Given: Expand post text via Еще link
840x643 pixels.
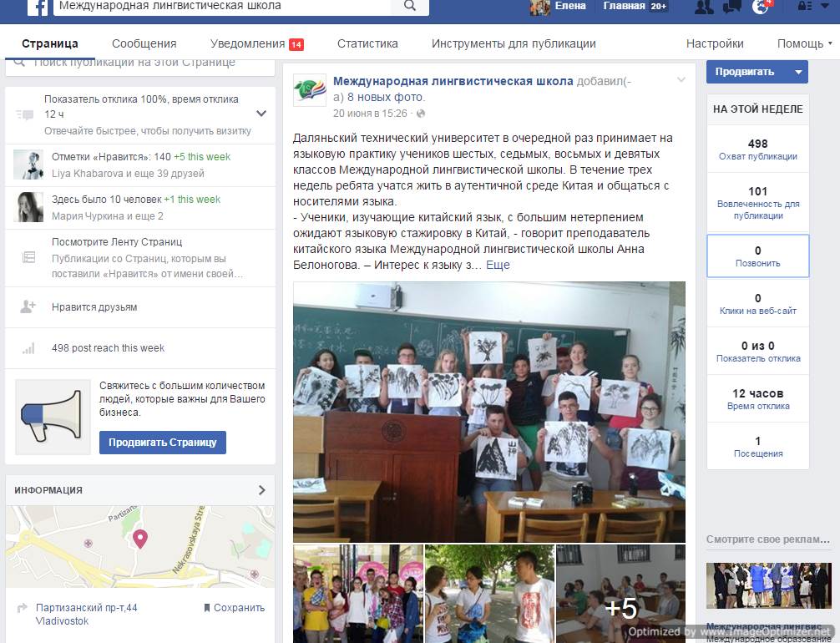Looking at the screenshot, I should (x=498, y=266).
